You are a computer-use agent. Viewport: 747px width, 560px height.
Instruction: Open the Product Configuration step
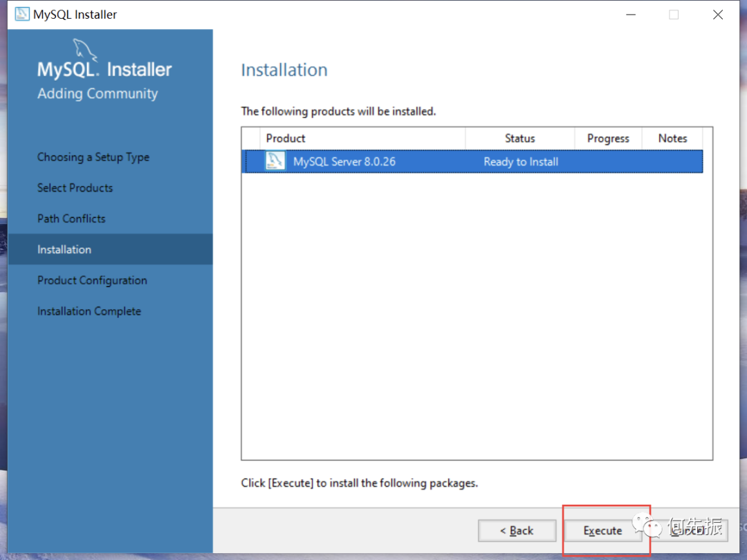93,281
